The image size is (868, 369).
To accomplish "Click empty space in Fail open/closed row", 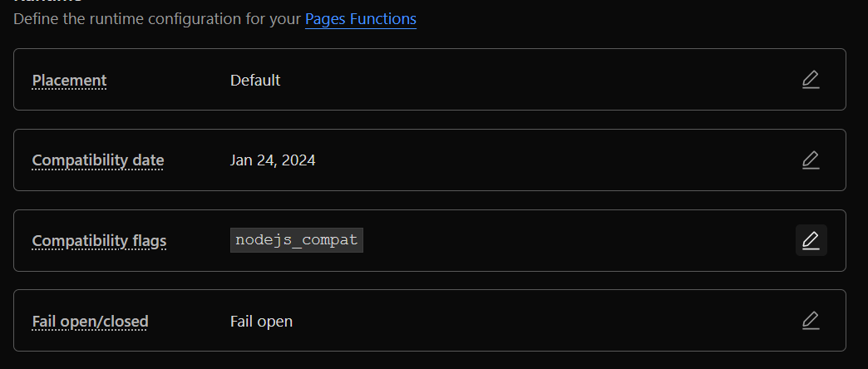I will coord(540,321).
